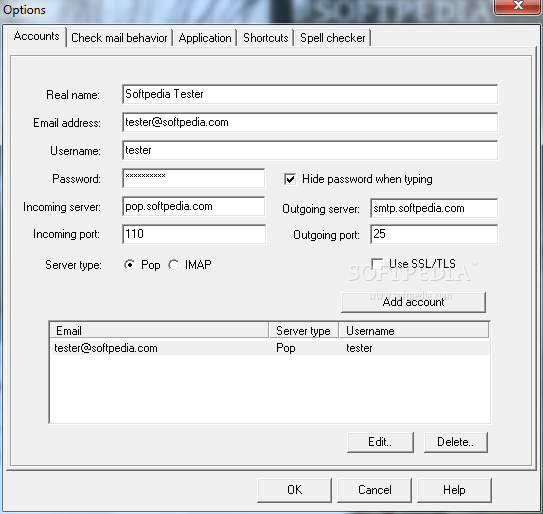This screenshot has width=543, height=514.
Task: Switch to the Accounts tab
Action: (36, 36)
